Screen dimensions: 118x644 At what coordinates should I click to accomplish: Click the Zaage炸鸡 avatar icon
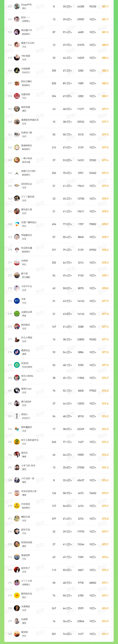click(17, 6)
